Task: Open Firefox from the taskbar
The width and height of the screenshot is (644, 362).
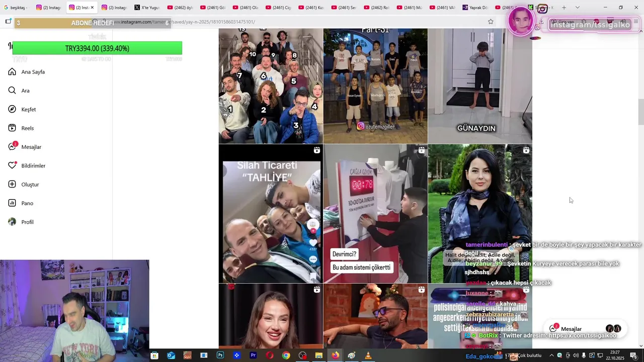Action: (x=335, y=355)
